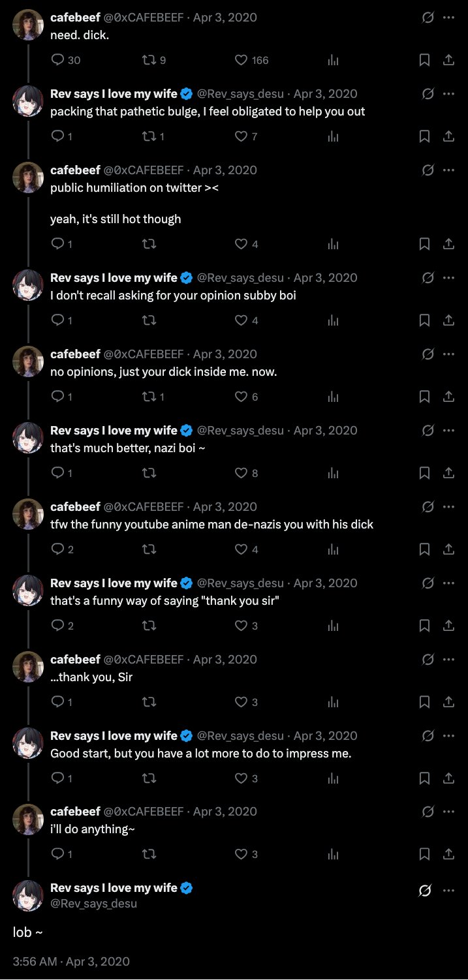Viewport: 468px width, 980px height.
Task: Repost the "Good start, but you have" tweet
Action: click(149, 778)
